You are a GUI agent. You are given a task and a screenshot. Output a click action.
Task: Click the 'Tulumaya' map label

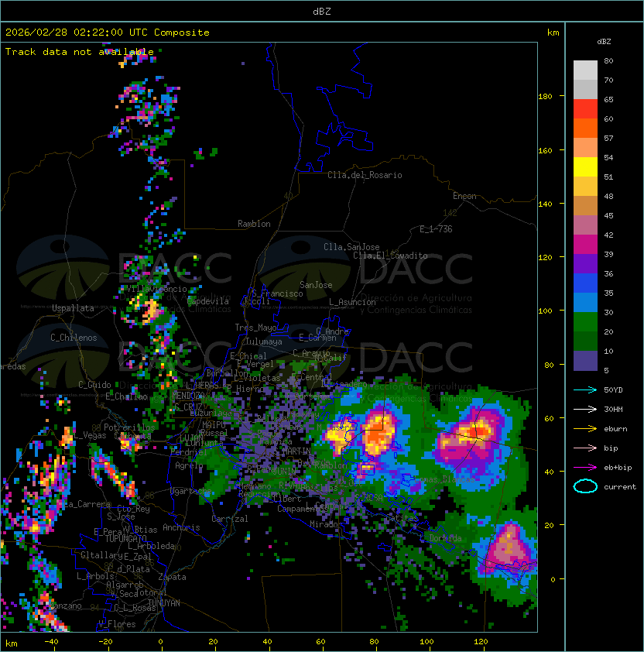264,341
